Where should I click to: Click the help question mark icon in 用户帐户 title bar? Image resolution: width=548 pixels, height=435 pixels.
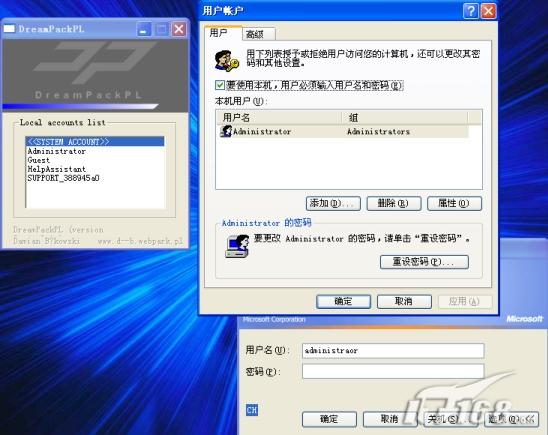pos(470,11)
